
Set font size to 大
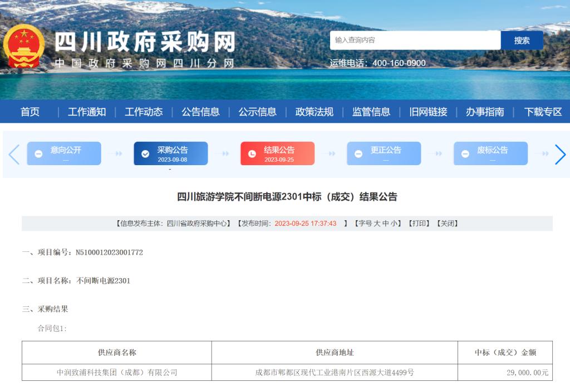377,224
